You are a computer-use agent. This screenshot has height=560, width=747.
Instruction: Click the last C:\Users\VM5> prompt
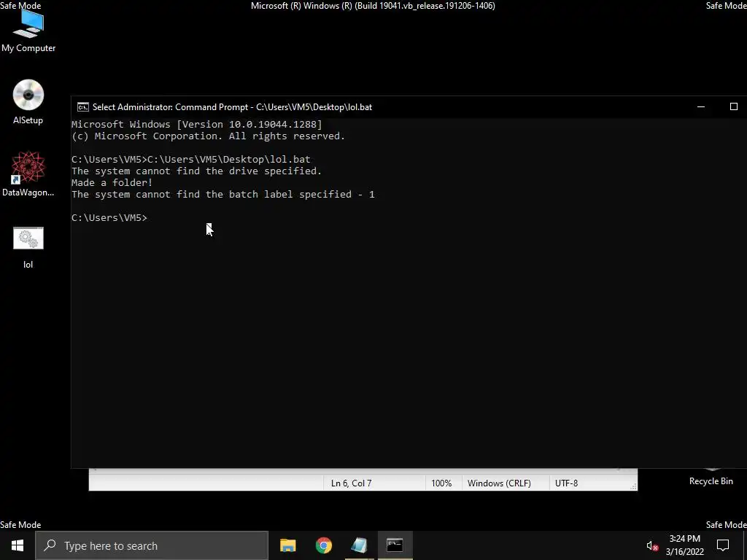click(x=109, y=217)
